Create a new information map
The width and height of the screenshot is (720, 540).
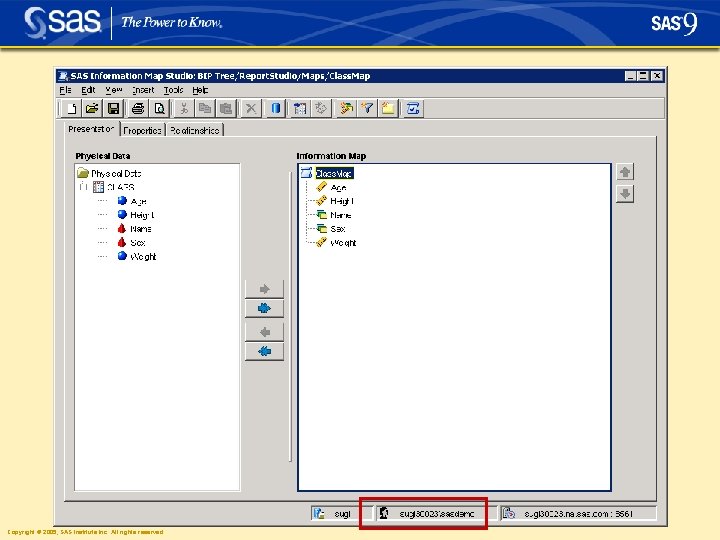click(72, 109)
